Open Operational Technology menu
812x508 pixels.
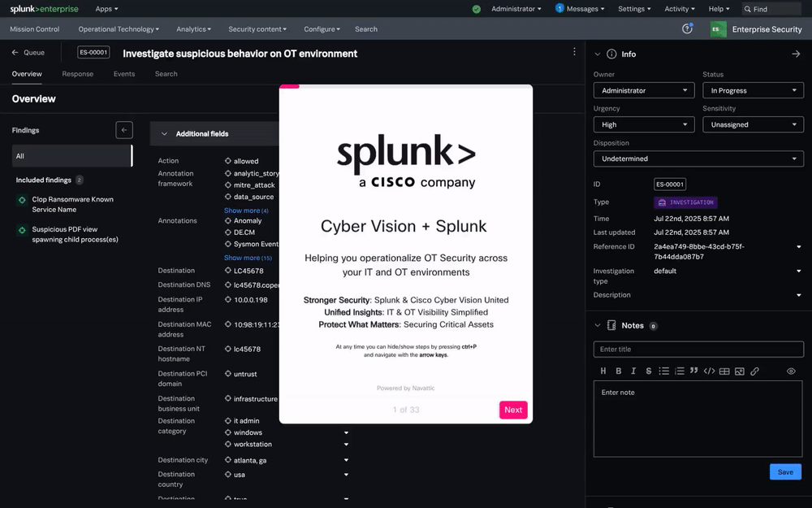click(119, 29)
